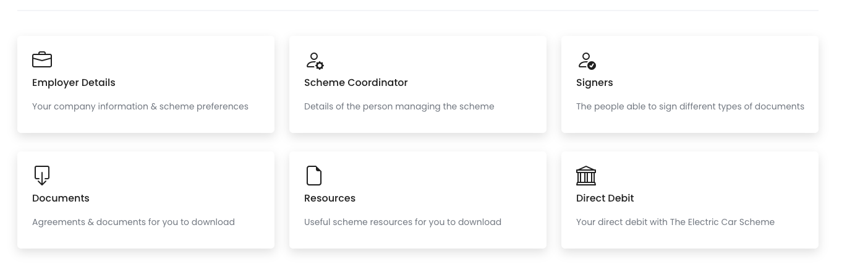
Task: Click the bank building Direct Debit icon
Action: [x=586, y=176]
